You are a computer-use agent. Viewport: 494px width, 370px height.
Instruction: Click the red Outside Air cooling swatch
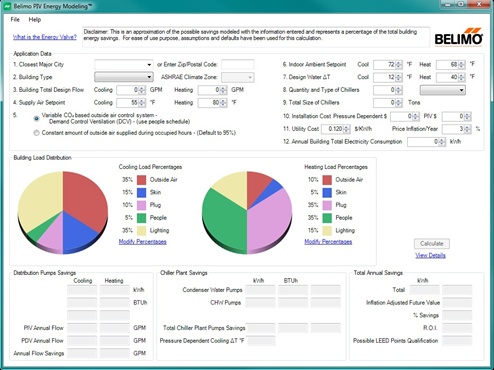point(141,180)
